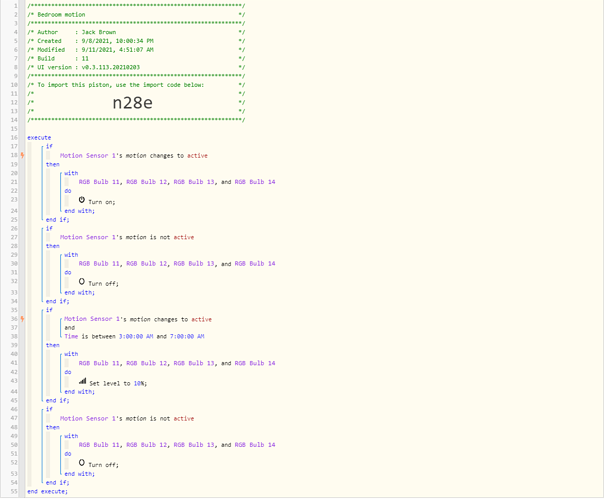The width and height of the screenshot is (608, 499).
Task: Click Motion Sensor 1 on line 36
Action: point(92,319)
